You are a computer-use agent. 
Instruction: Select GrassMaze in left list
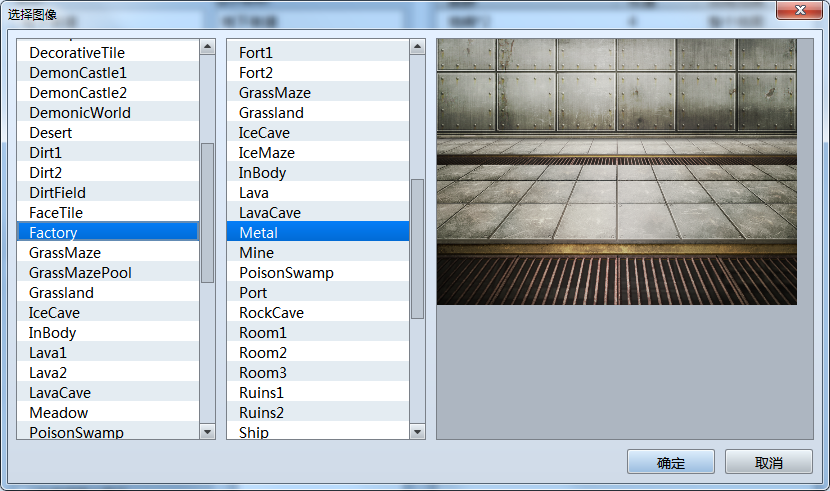pyautogui.click(x=108, y=253)
